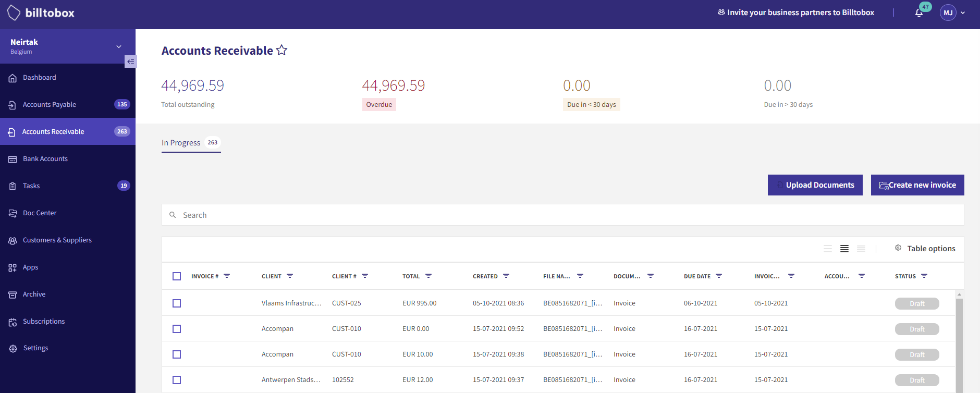Screen dimensions: 980x393
Task: Open Subscriptions page
Action: (68, 322)
